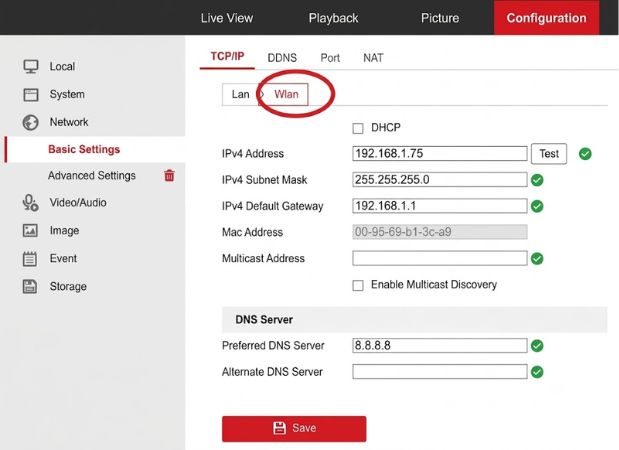Click the green check beside Preferred DNS Server
Screen dimensions: 619x450
coord(537,346)
